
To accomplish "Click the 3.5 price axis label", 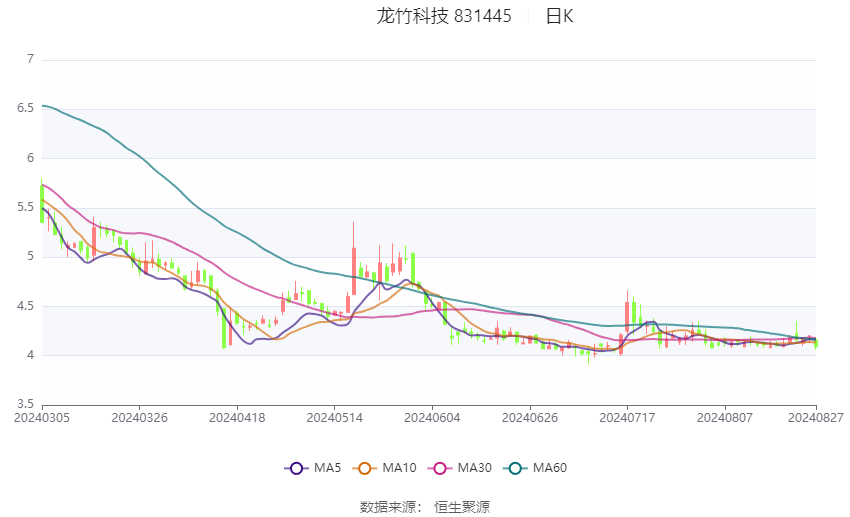I will (25, 404).
